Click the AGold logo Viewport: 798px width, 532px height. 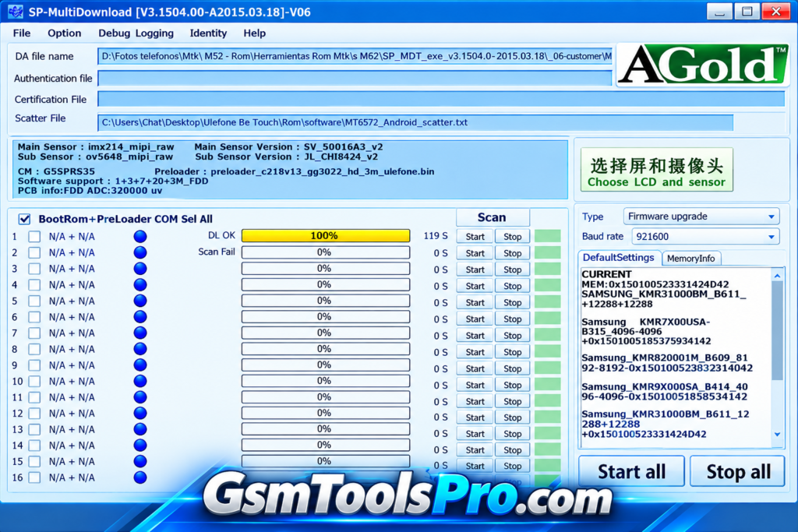pyautogui.click(x=702, y=65)
